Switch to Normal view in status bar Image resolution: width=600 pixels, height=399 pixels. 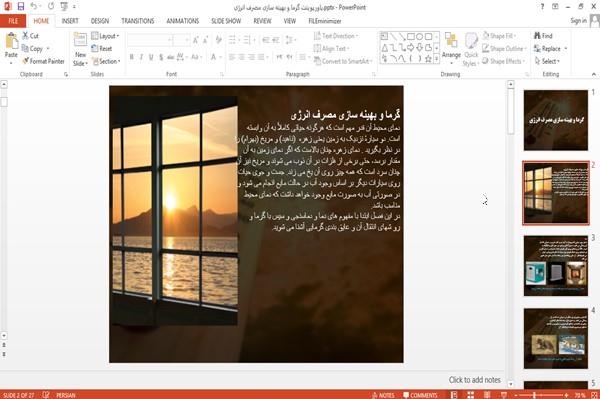pyautogui.click(x=454, y=395)
